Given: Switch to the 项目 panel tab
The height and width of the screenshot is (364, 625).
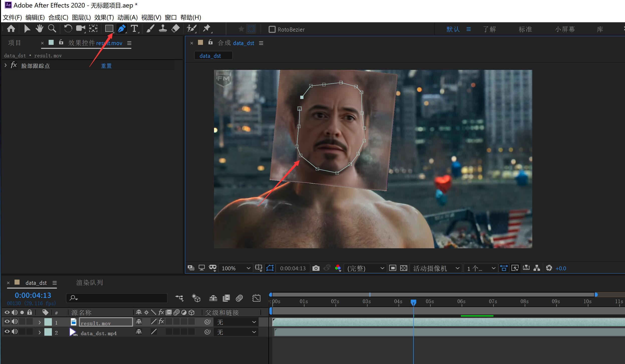Looking at the screenshot, I should [14, 43].
